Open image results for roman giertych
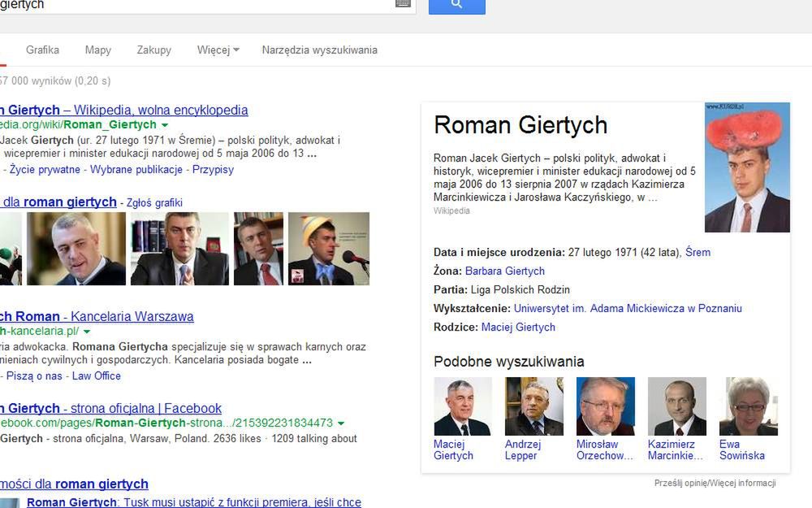This screenshot has height=508, width=812. 58,202
